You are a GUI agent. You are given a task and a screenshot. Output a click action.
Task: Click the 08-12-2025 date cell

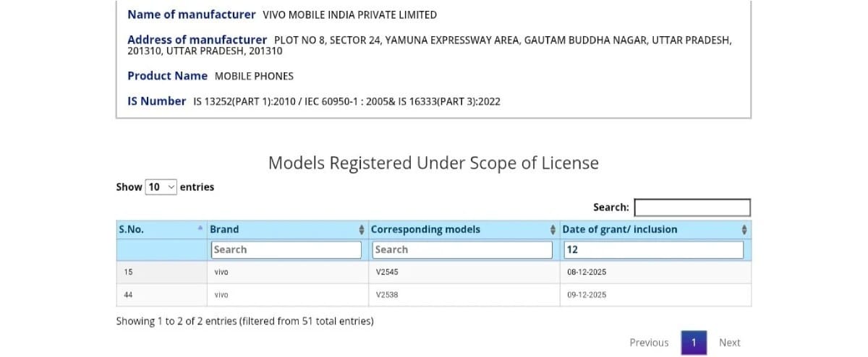click(x=587, y=272)
